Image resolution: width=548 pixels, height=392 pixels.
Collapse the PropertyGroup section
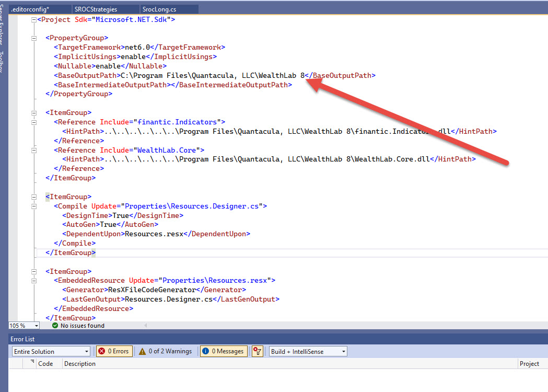click(34, 38)
